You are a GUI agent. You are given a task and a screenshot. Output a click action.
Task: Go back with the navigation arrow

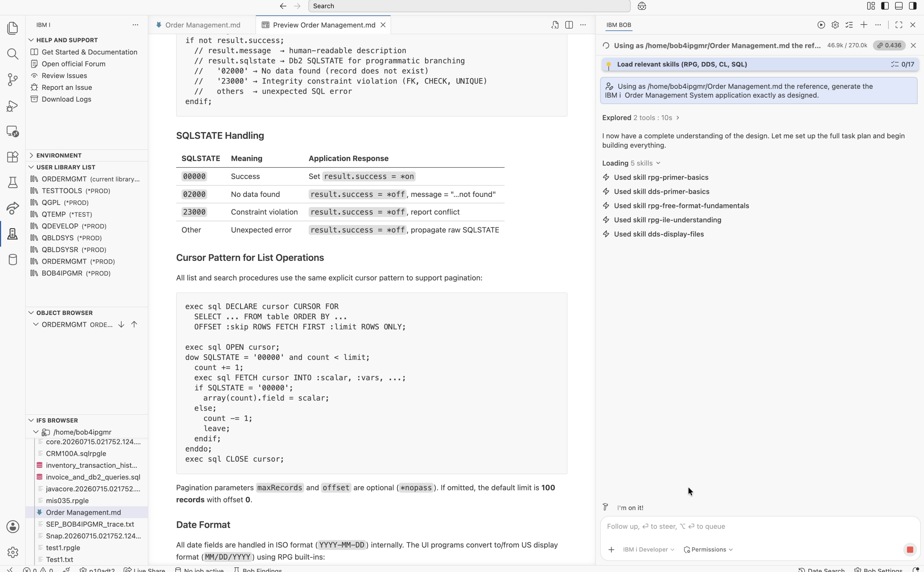tap(283, 6)
